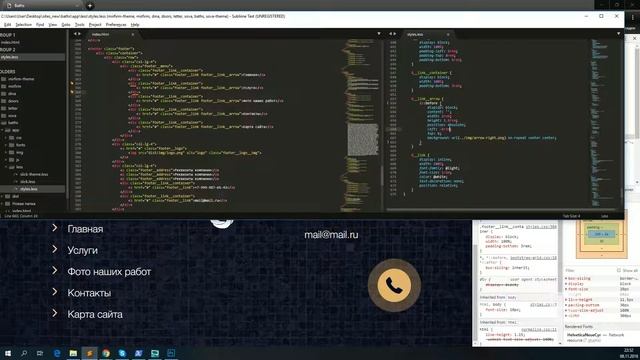This screenshot has width=640, height=360.
Task: Open left pane tab list dropdown arrow
Action: 379,34
